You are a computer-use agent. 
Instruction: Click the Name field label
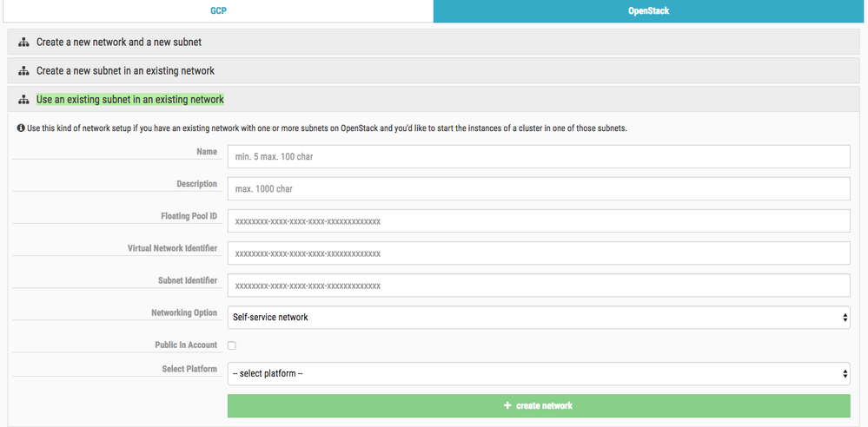[x=207, y=152]
